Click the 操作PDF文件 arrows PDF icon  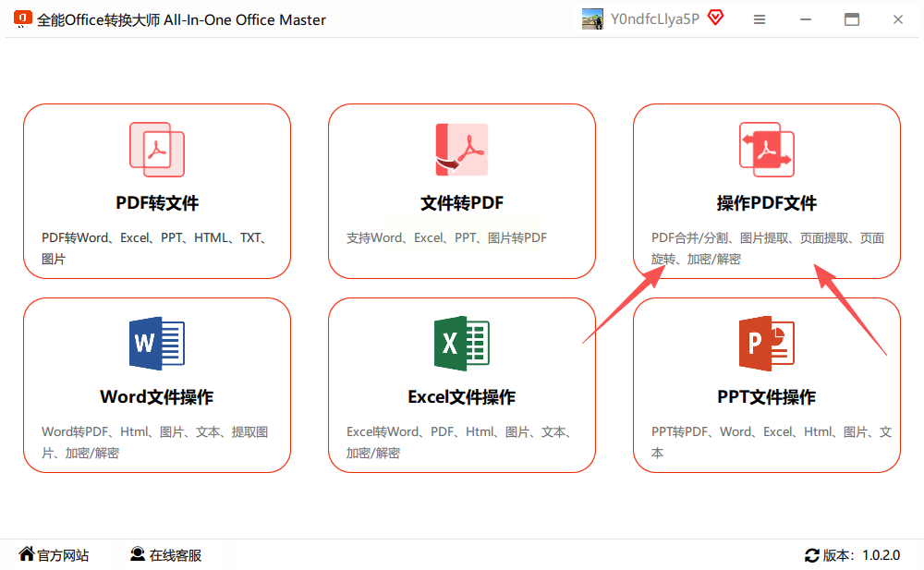[767, 150]
